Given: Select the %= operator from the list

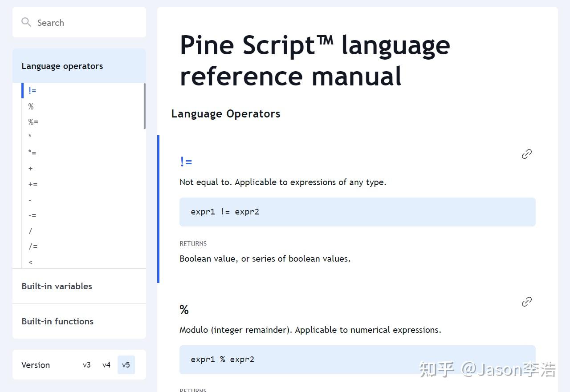Looking at the screenshot, I should point(33,121).
